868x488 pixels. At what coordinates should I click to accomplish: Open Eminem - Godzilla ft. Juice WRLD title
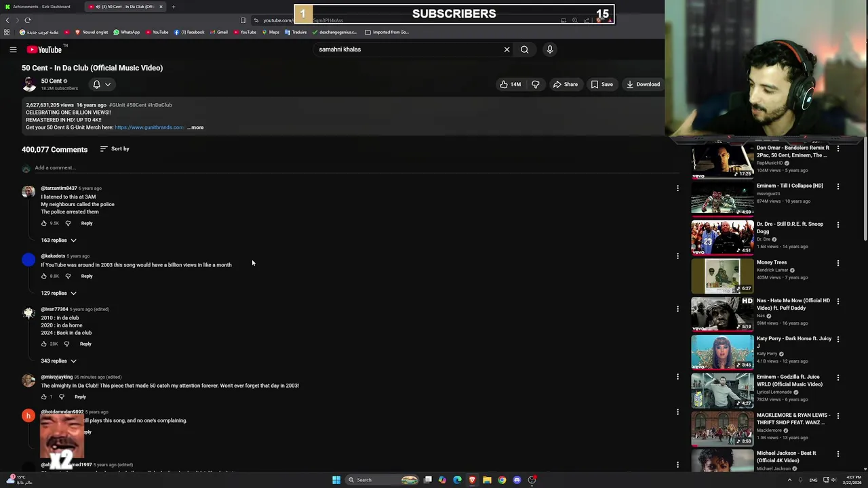click(789, 381)
